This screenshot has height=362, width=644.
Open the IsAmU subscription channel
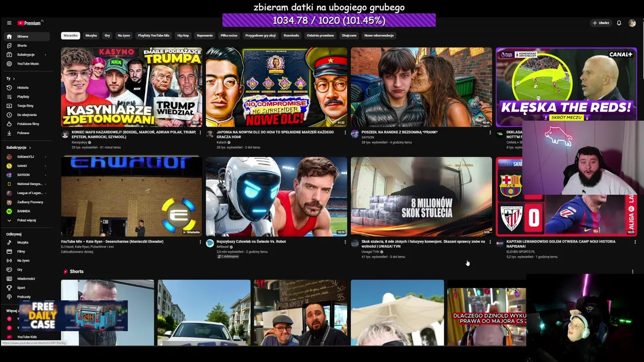click(x=27, y=166)
